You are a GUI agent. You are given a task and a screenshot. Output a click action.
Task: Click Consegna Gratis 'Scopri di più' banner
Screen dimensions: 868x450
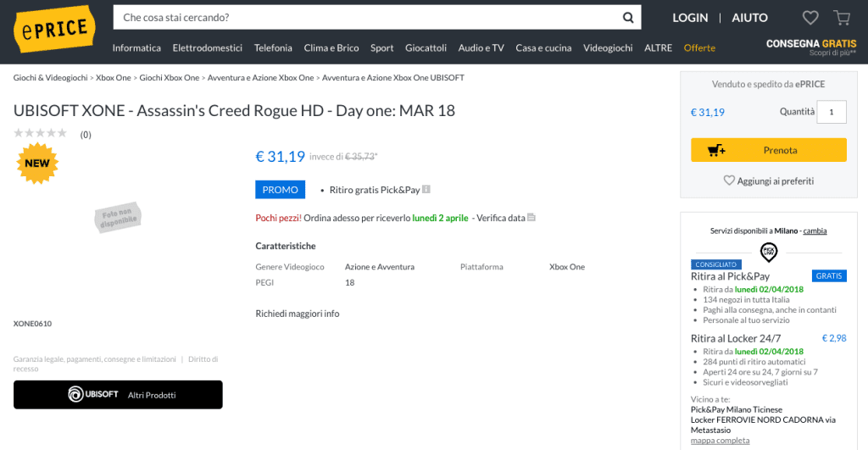pyautogui.click(x=811, y=47)
